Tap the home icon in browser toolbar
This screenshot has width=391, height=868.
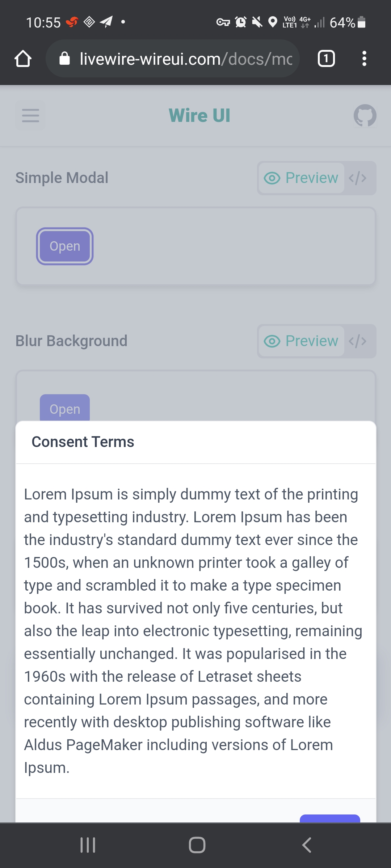(x=23, y=59)
